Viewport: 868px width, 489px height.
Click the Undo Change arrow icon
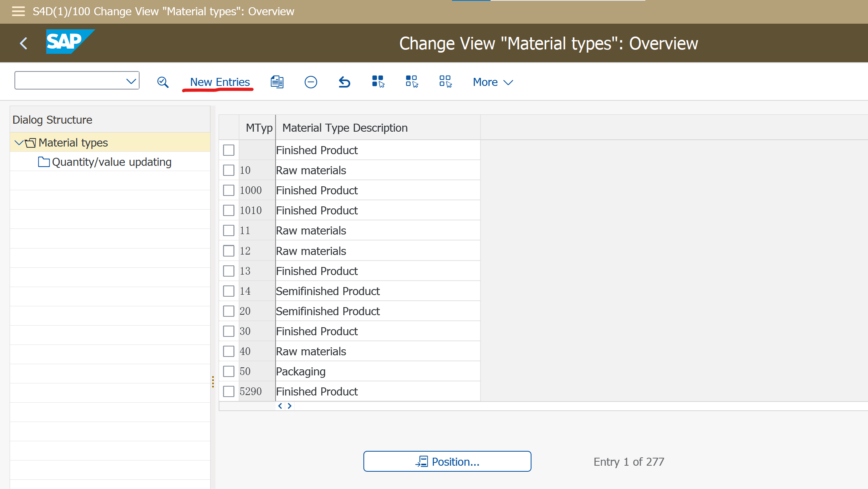pyautogui.click(x=344, y=82)
